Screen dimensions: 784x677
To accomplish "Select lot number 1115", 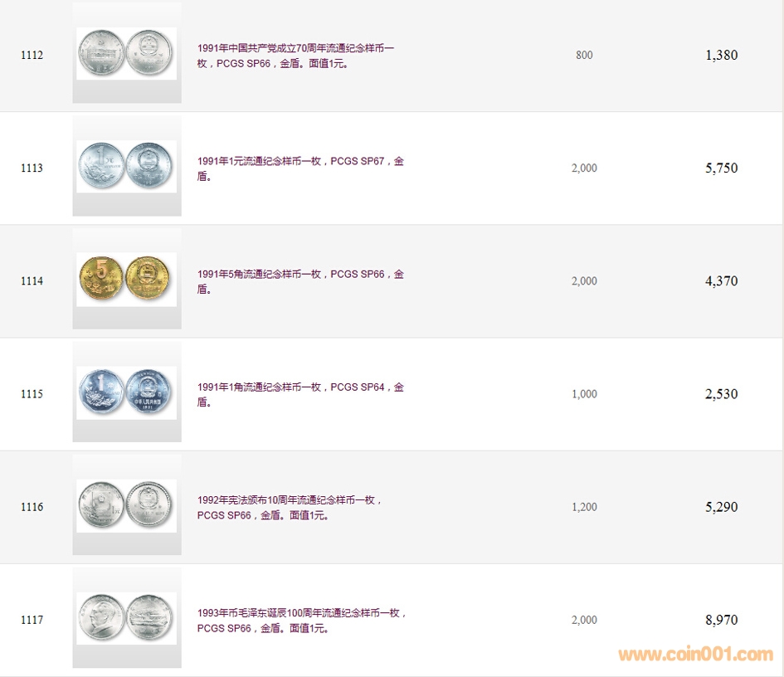I will 32,394.
